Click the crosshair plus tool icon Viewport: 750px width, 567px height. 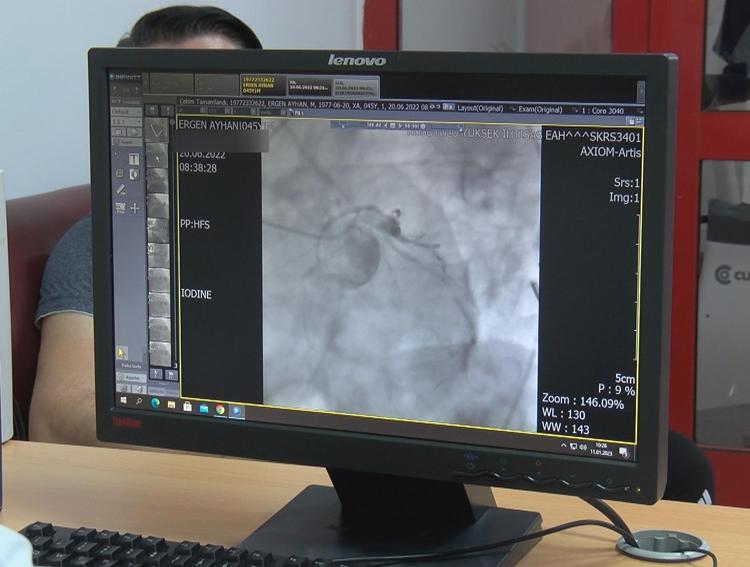pos(135,208)
